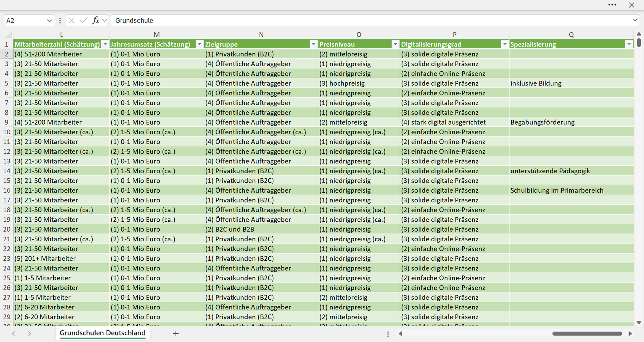Open Zielgruppe column filter dropdown
This screenshot has width=644, height=342.
[314, 44]
